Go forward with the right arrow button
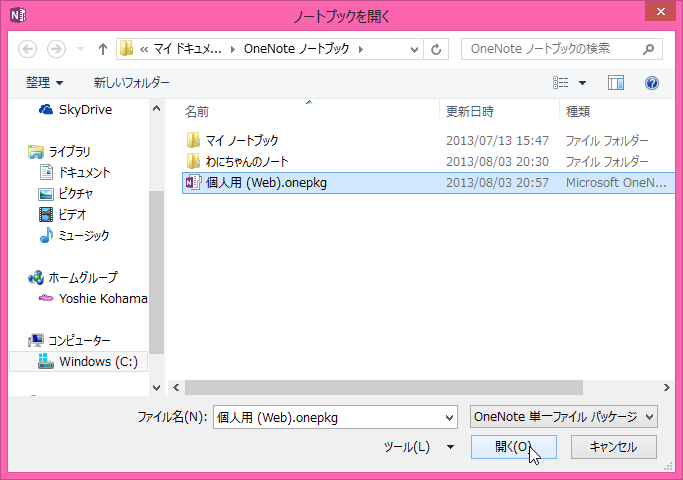This screenshot has height=480, width=683. point(56,49)
